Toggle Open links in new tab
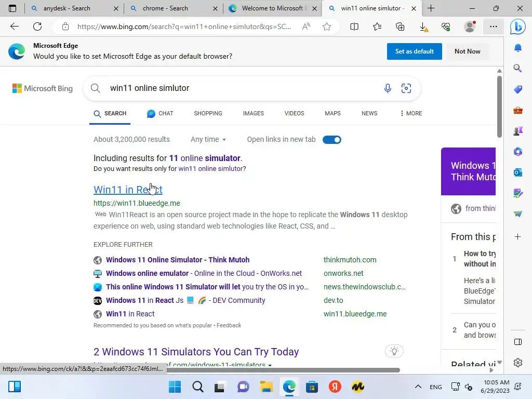 332,140
